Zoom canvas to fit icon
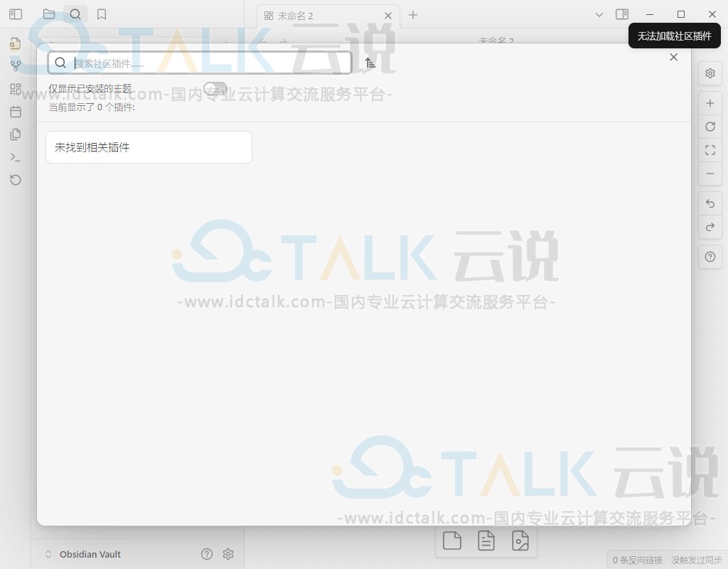This screenshot has height=569, width=728. pos(710,150)
